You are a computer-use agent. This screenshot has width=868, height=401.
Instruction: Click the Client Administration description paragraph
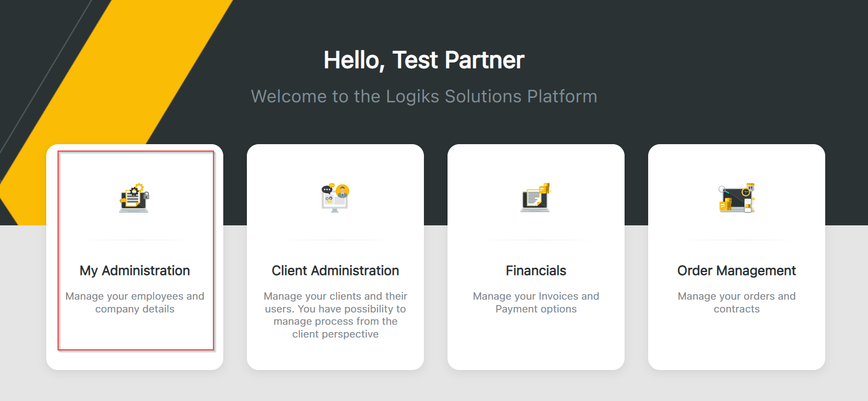point(335,315)
